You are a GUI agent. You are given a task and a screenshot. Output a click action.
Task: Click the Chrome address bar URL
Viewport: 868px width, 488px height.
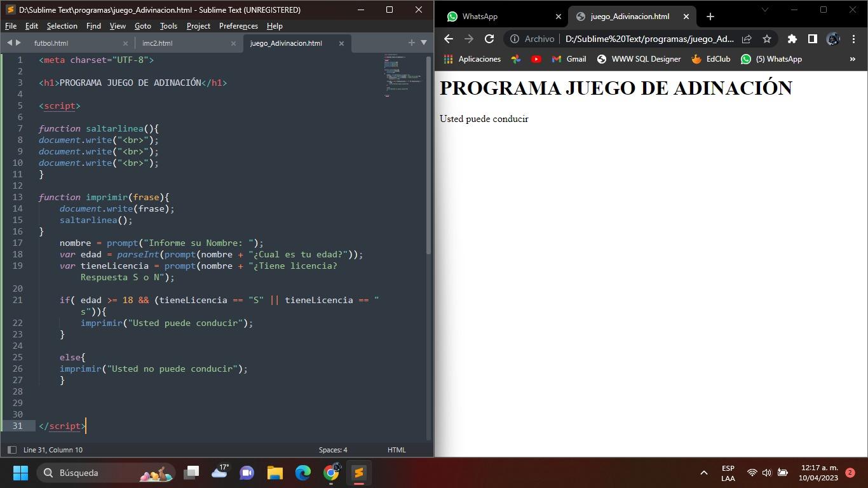[x=649, y=39]
